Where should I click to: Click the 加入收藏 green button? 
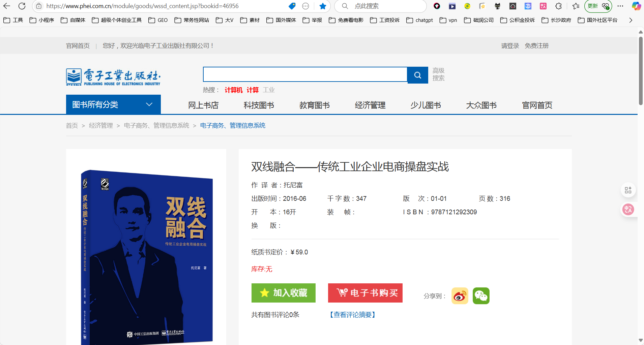(x=283, y=293)
